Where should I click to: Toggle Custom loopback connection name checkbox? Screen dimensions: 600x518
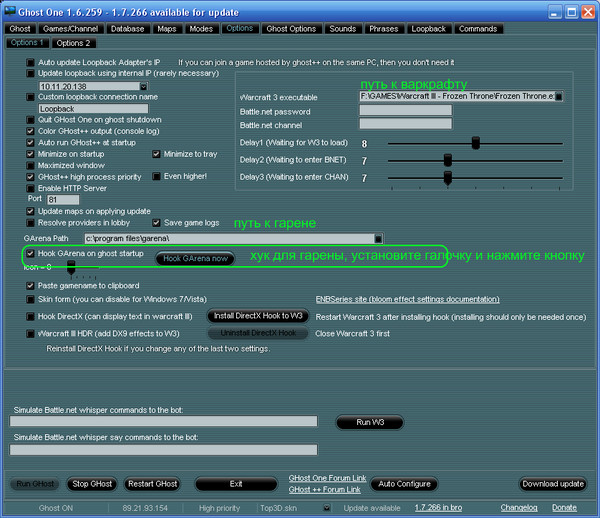(30, 97)
